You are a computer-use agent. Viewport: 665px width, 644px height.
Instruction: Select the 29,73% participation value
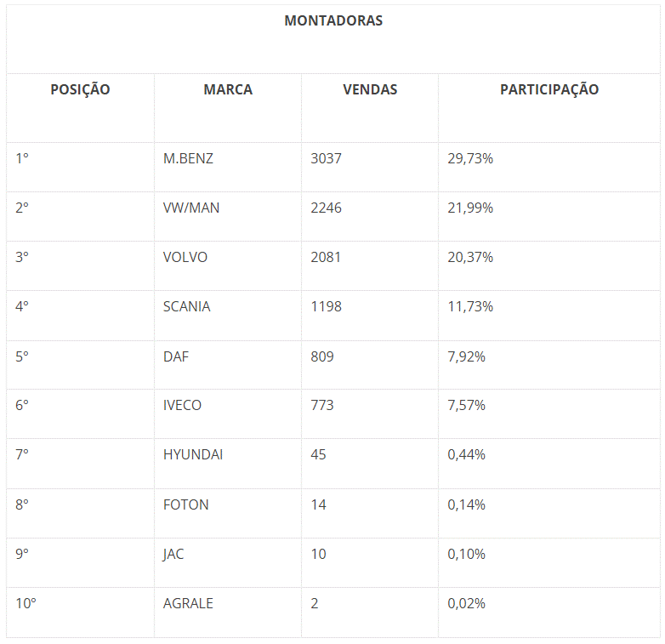click(x=470, y=158)
